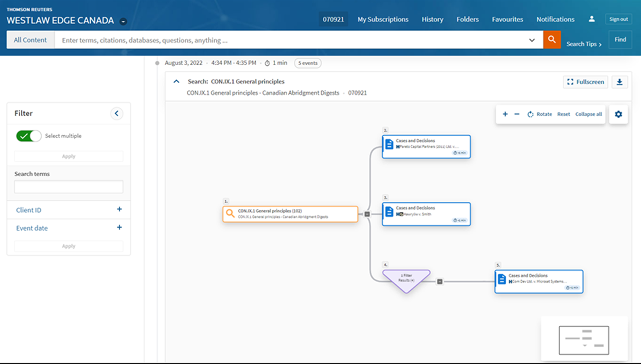The height and width of the screenshot is (364, 641).
Task: Expand the Client ID filter
Action: (x=119, y=209)
